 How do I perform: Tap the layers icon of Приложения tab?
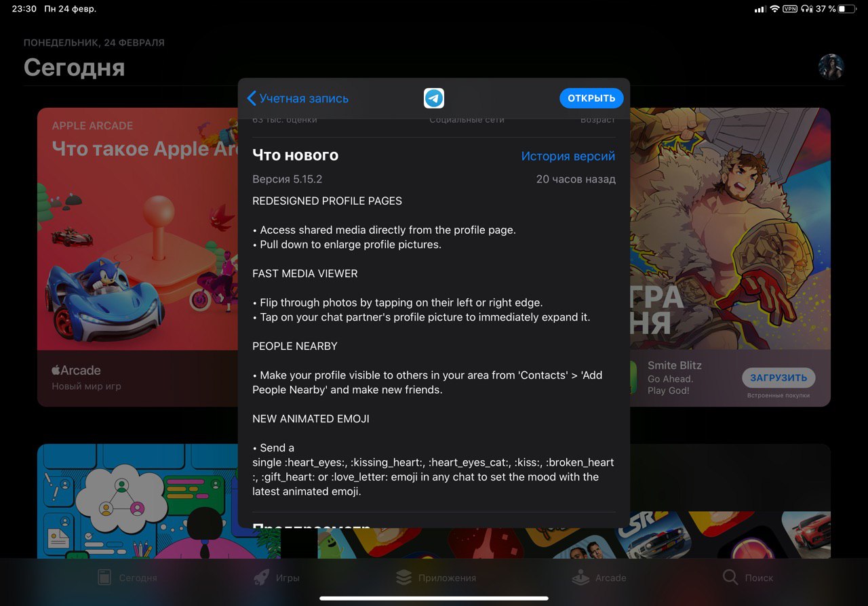click(x=404, y=577)
